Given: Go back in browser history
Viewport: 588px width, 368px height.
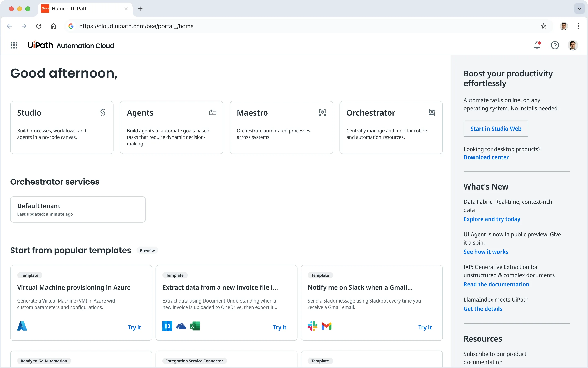Looking at the screenshot, I should point(10,26).
